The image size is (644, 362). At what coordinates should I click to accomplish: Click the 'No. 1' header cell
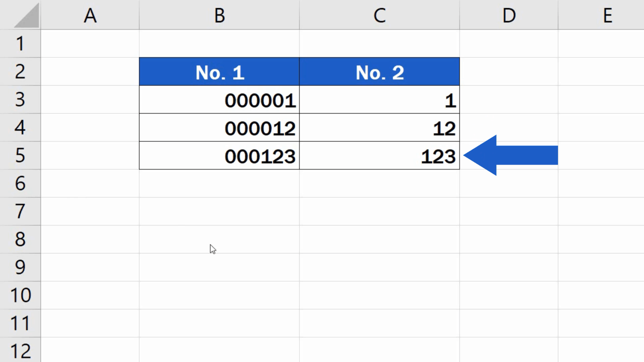tap(220, 71)
